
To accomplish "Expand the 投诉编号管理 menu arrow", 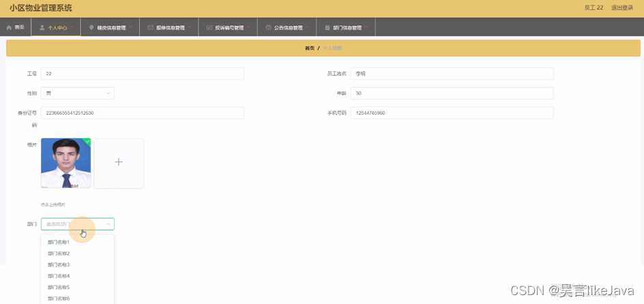I will [x=249, y=27].
